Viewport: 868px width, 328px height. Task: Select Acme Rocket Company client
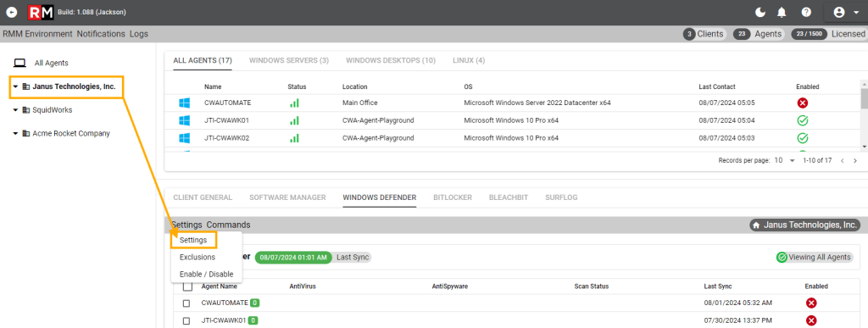[x=71, y=133]
